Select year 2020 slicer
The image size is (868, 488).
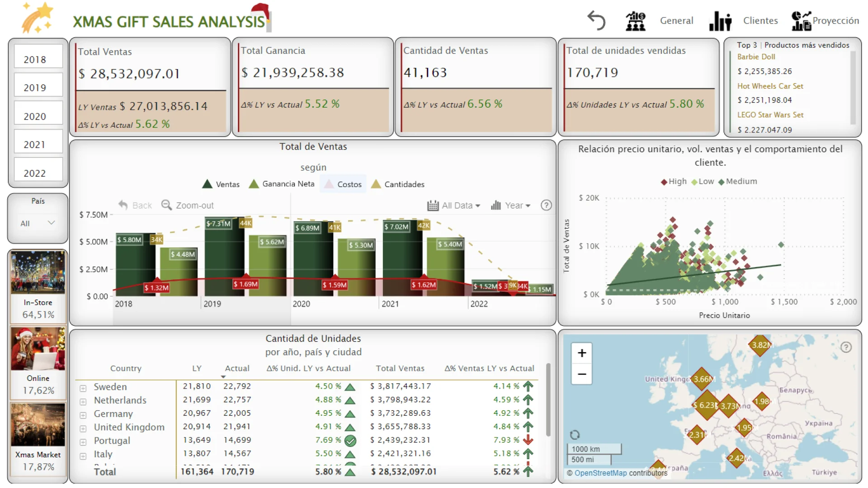pos(38,113)
